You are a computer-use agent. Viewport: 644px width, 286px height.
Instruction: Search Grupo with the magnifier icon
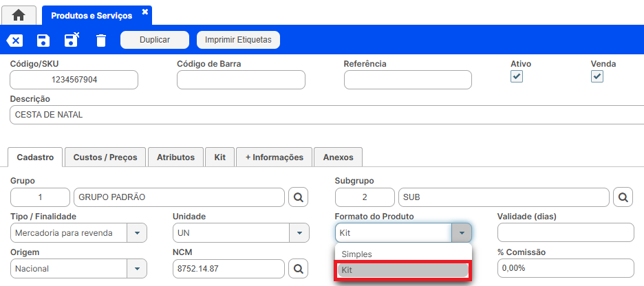coord(298,197)
